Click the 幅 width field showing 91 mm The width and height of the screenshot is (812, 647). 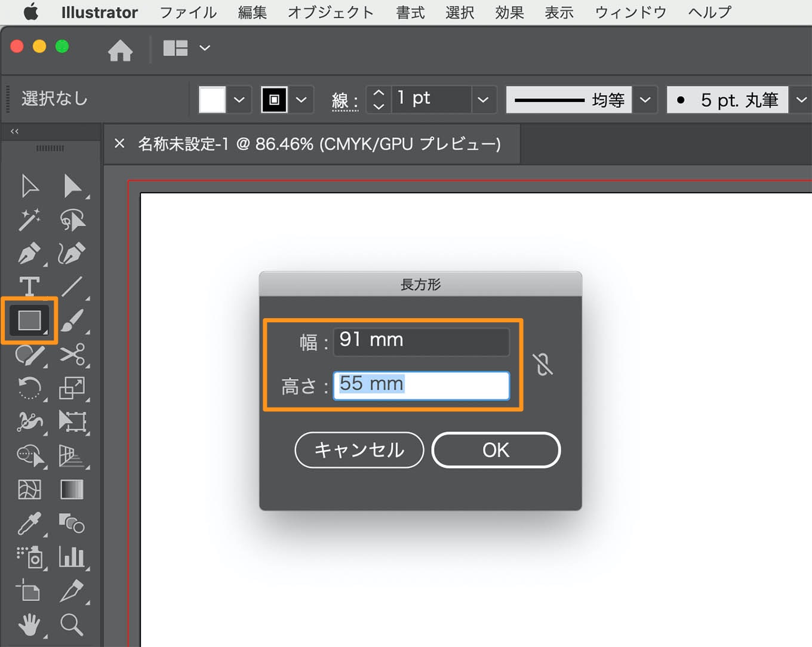(x=422, y=341)
